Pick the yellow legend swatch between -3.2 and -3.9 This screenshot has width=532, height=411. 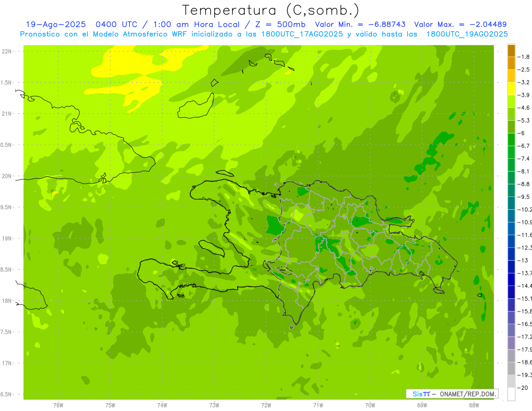[x=511, y=89]
